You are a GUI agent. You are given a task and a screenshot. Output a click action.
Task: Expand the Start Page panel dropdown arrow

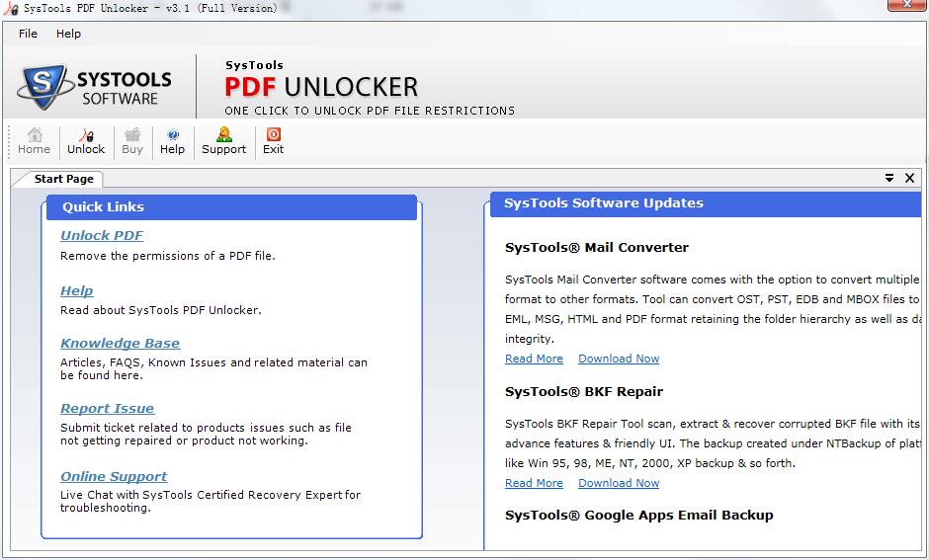[889, 178]
